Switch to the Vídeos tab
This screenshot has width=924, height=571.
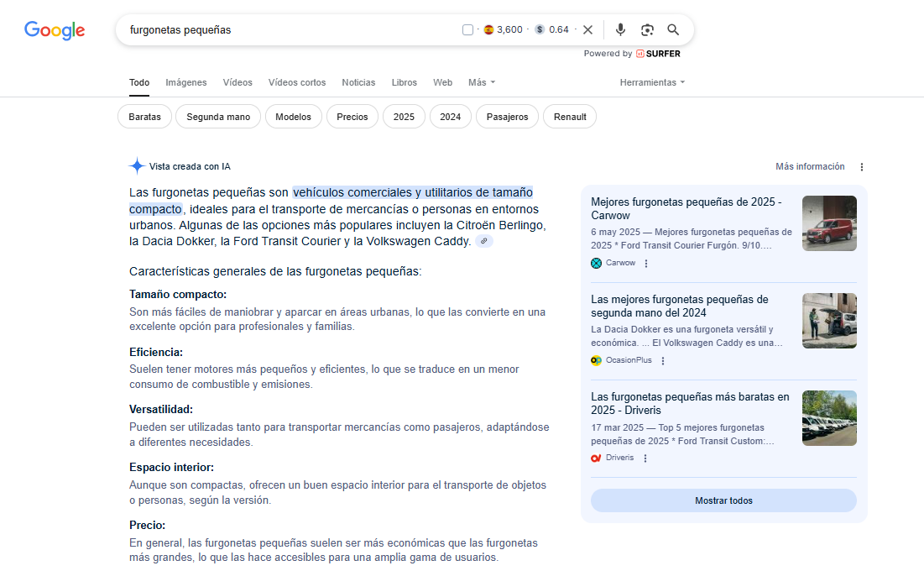(238, 82)
